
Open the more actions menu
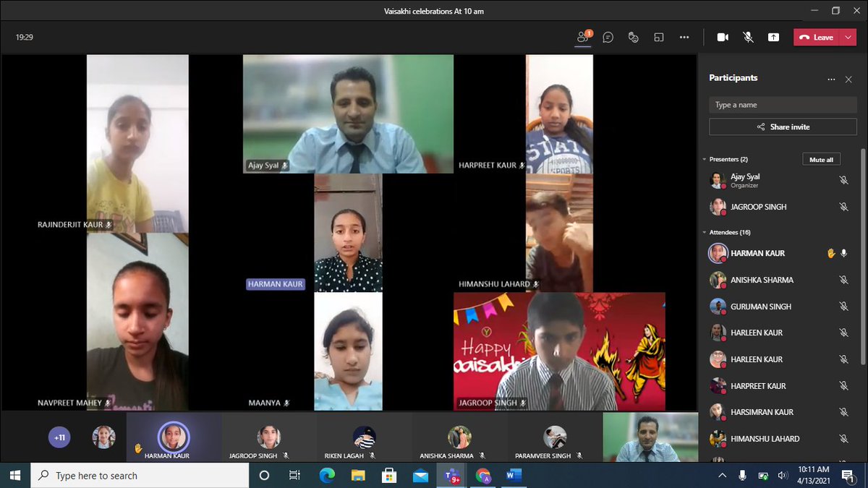point(684,37)
